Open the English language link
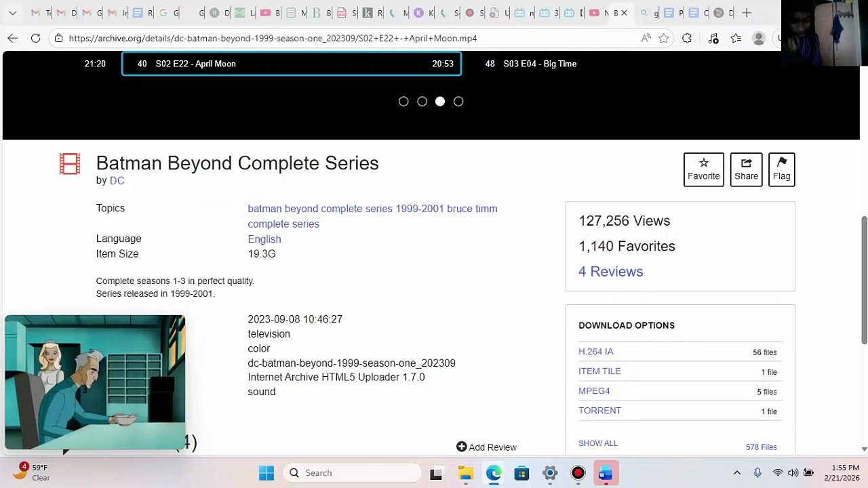Image resolution: width=868 pixels, height=488 pixels. 264,239
